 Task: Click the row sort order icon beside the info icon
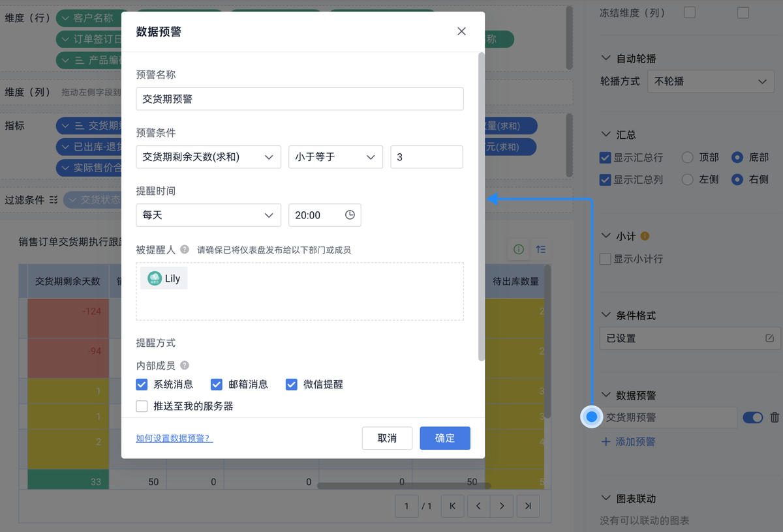pyautogui.click(x=541, y=249)
